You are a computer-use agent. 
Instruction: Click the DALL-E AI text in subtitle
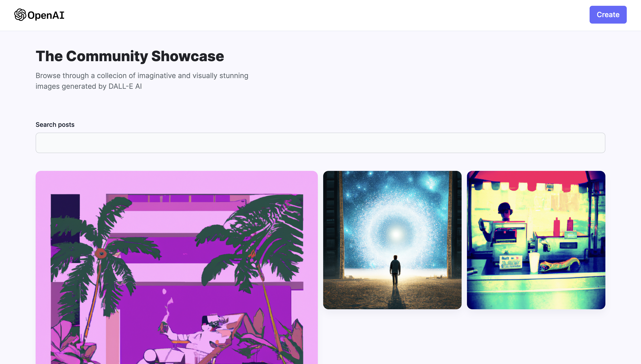[125, 86]
